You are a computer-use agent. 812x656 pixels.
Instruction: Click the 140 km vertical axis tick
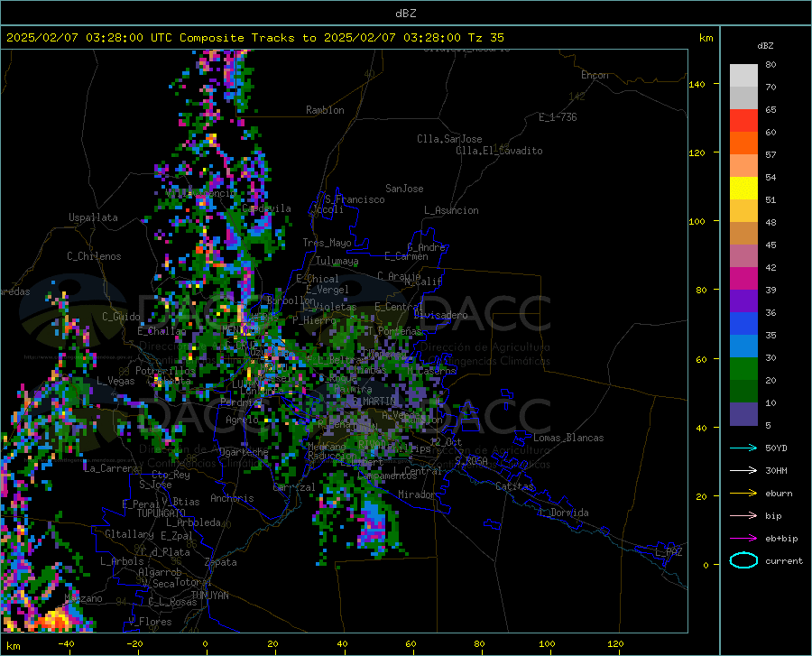(697, 84)
